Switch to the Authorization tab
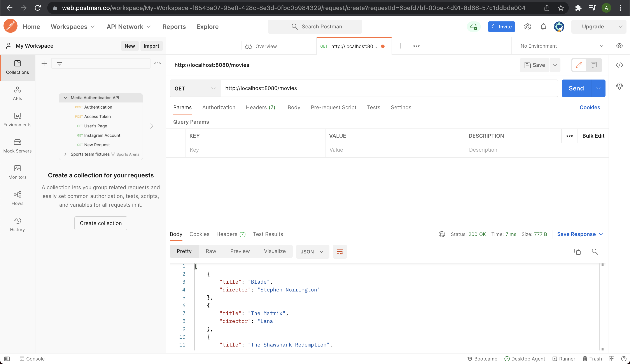The height and width of the screenshot is (364, 630). click(x=219, y=107)
